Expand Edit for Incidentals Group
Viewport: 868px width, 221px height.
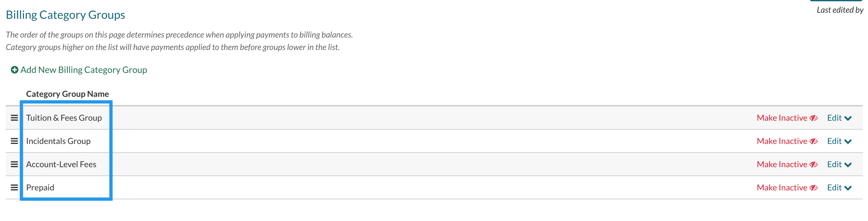[839, 141]
